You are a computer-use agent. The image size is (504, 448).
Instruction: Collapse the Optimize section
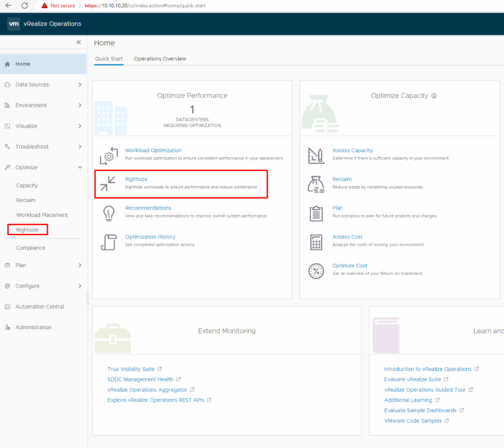(x=27, y=167)
